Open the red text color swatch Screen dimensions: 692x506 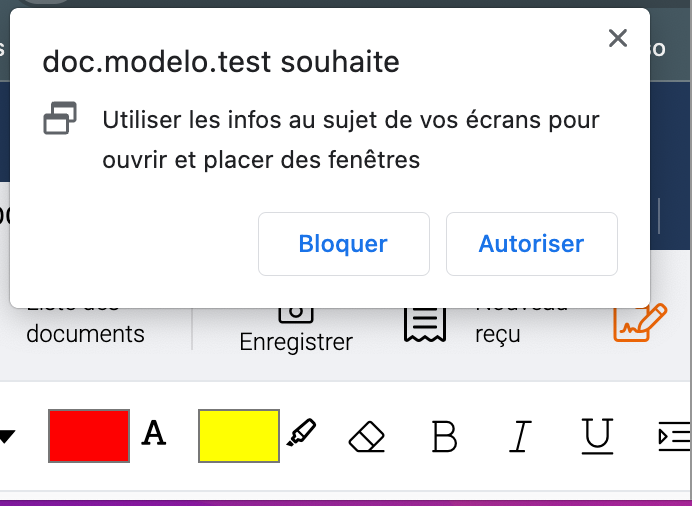point(89,435)
